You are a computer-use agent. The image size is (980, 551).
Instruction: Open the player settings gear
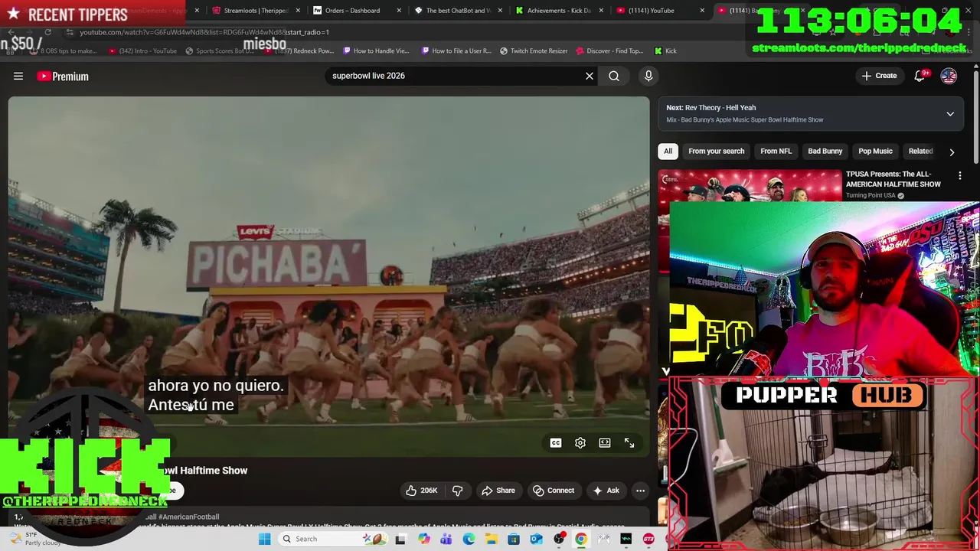click(580, 443)
